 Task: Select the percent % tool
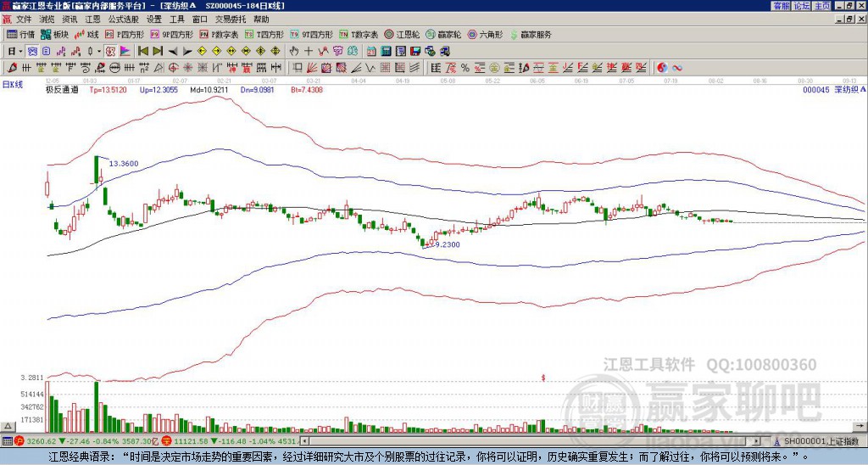[x=465, y=68]
